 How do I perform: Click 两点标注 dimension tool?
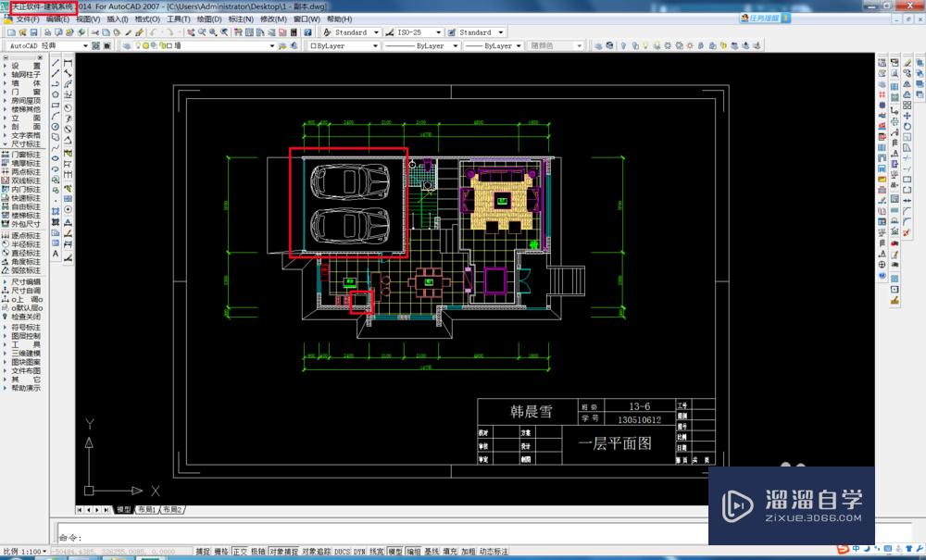(x=21, y=172)
